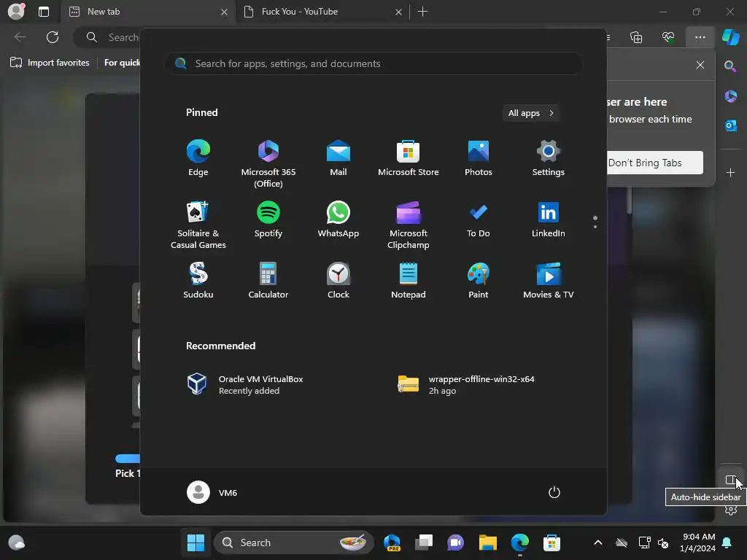Open the Paint app

coord(479,281)
